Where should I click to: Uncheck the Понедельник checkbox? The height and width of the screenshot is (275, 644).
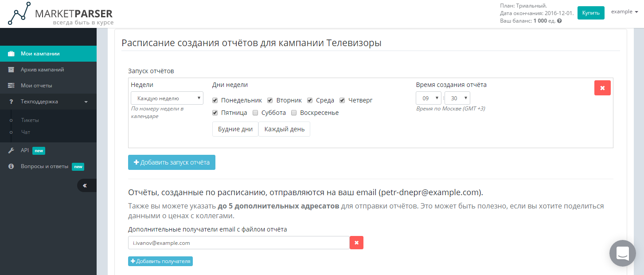pos(215,100)
